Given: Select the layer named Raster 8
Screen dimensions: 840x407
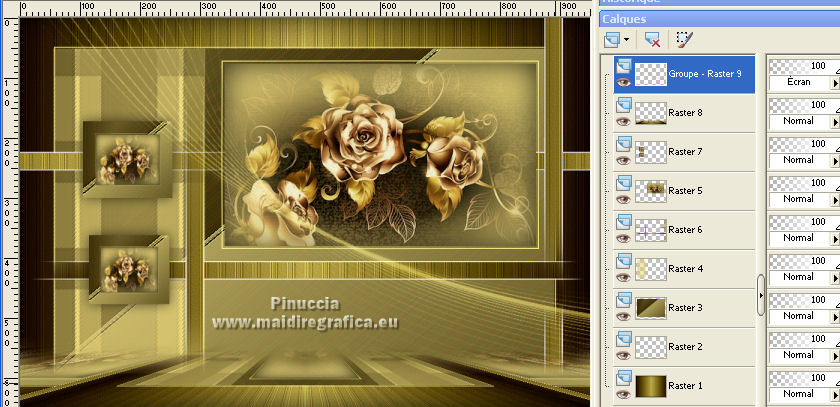Looking at the screenshot, I should coord(685,113).
